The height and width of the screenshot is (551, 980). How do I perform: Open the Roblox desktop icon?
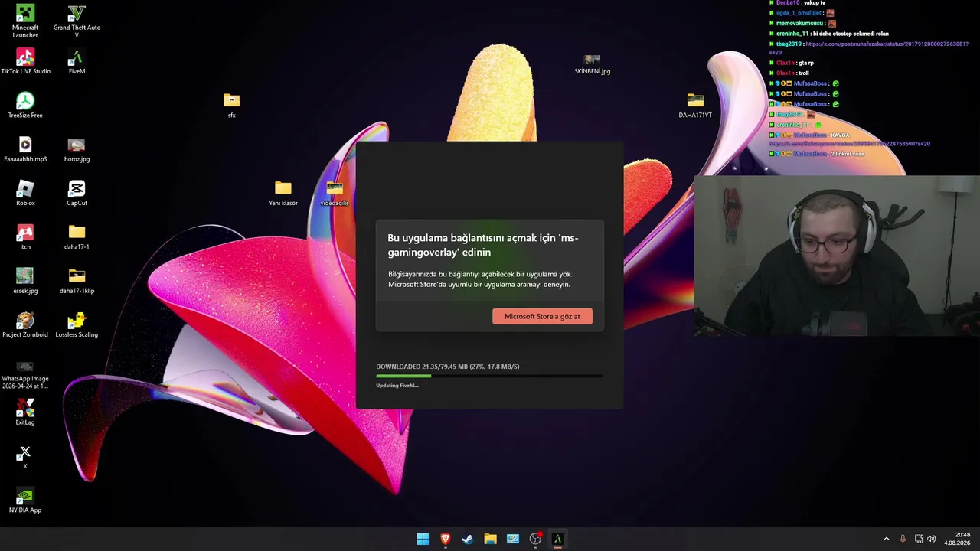25,193
